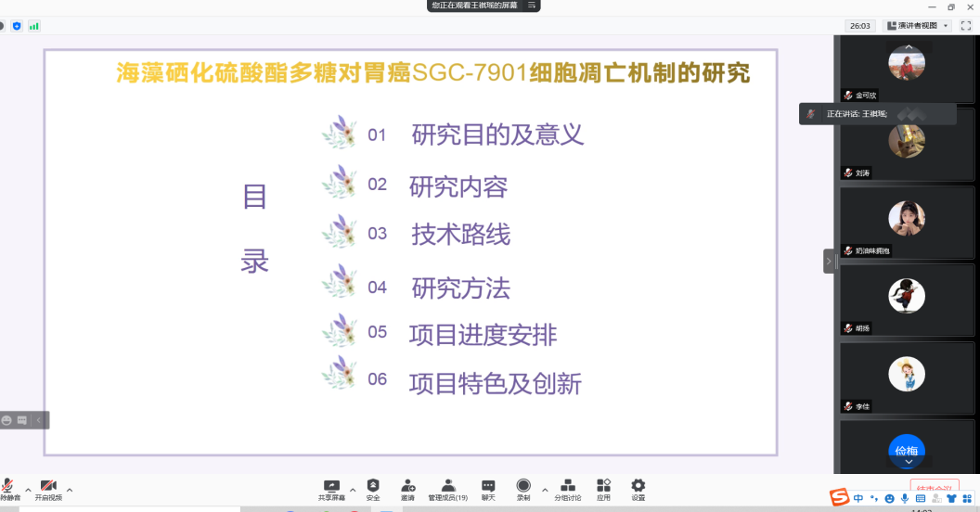
Task: Click the Share Screen (共享屏幕) icon
Action: click(x=331, y=486)
